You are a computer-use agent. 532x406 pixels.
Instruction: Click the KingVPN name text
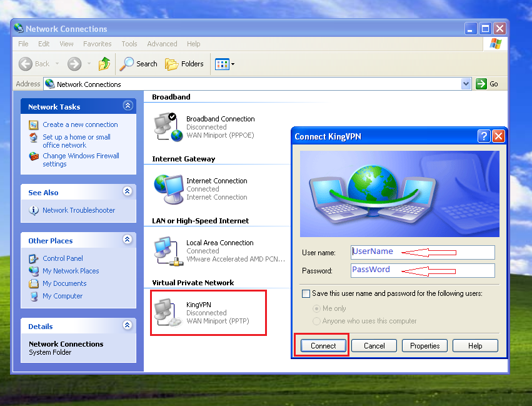[x=199, y=305]
